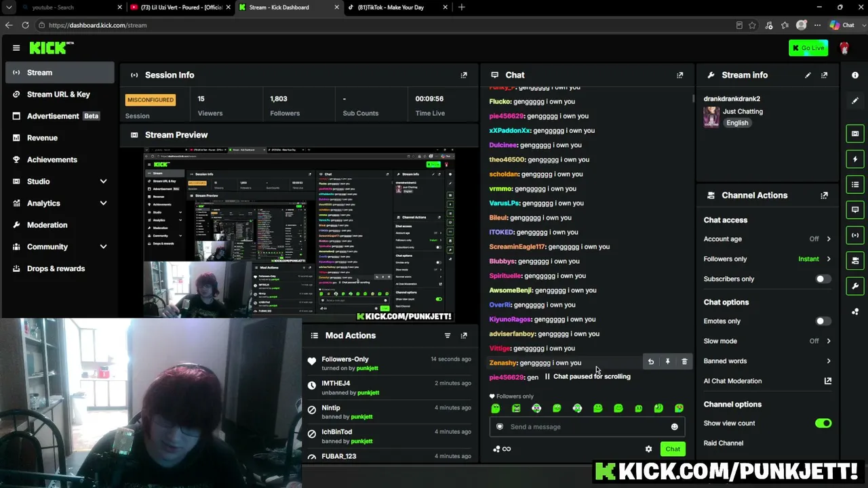
Task: Toggle list widget icon in right sidebar
Action: pyautogui.click(x=855, y=184)
